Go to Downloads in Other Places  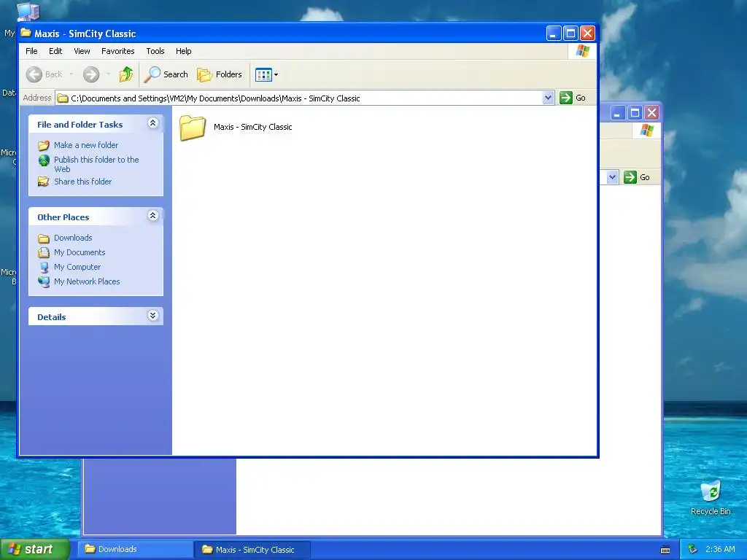(x=73, y=238)
